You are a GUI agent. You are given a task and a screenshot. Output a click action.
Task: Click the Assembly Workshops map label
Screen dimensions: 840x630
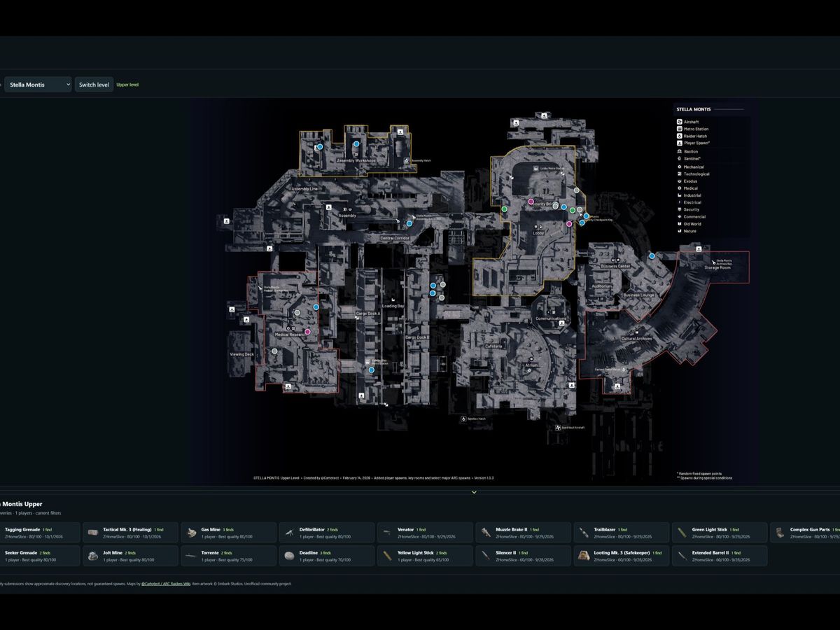pyautogui.click(x=356, y=160)
